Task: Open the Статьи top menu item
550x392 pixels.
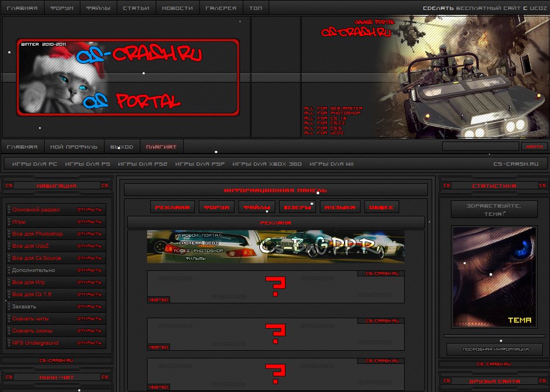Action: click(136, 8)
